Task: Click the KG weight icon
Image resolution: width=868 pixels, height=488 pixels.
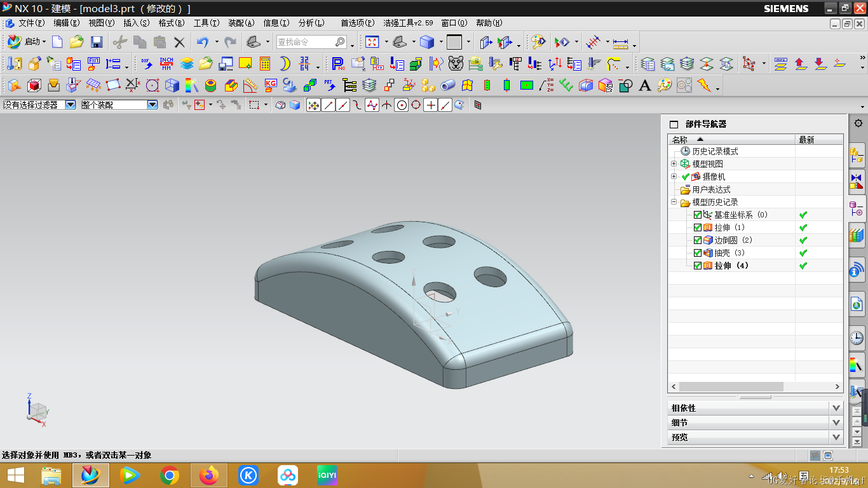Action: point(271,85)
